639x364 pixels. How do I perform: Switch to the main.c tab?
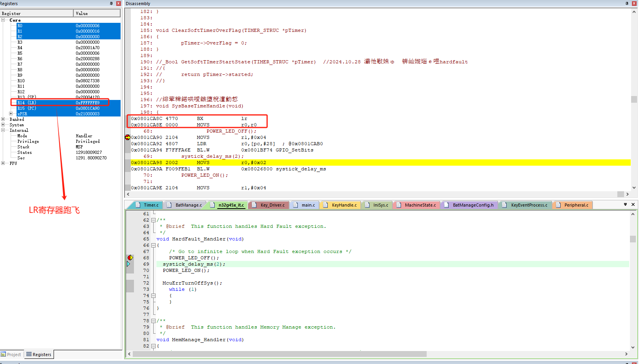tap(308, 205)
